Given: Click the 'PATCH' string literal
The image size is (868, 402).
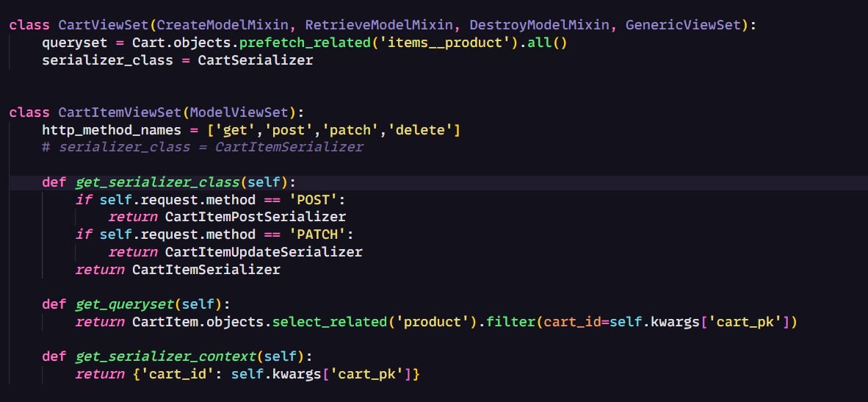Looking at the screenshot, I should (x=317, y=234).
